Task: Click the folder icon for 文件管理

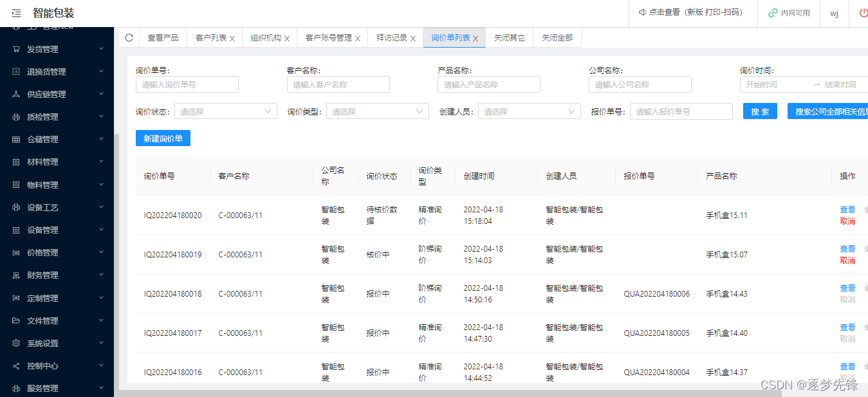Action: pos(16,321)
